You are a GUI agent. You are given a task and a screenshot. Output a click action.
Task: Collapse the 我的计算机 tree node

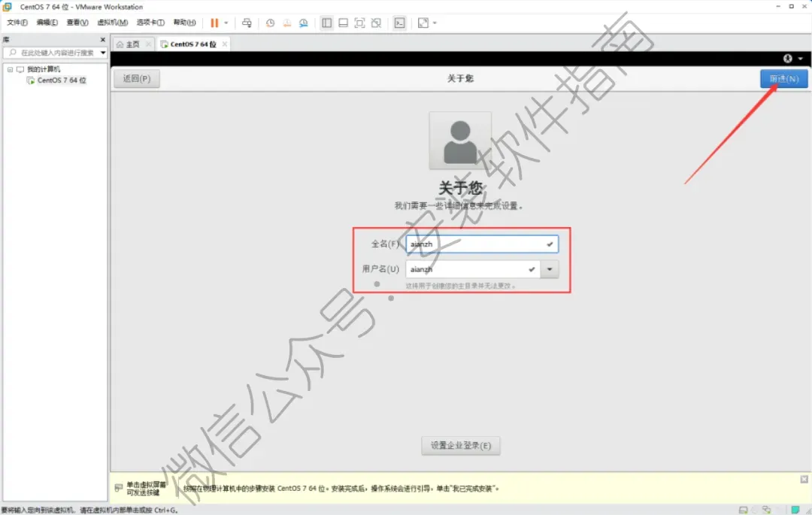pyautogui.click(x=10, y=69)
